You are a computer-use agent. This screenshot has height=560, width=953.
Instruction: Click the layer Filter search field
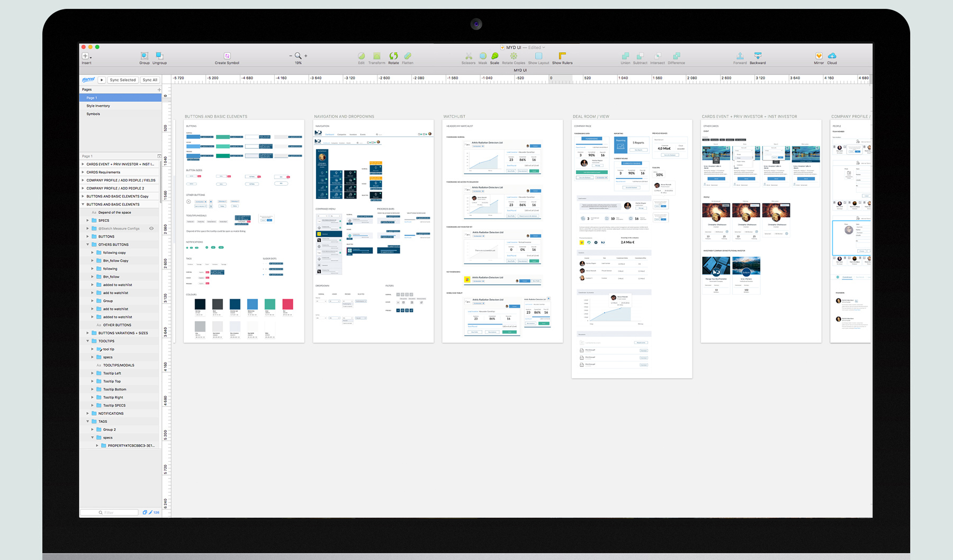pos(109,512)
